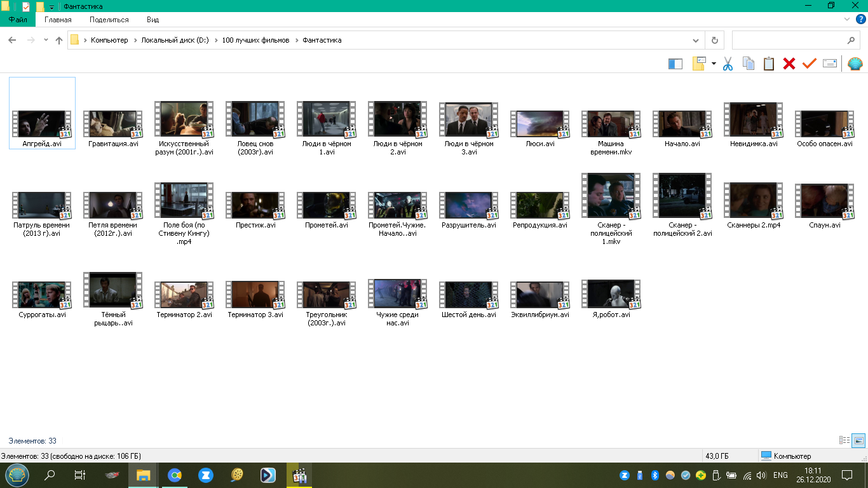Click the Copy documents icon
This screenshot has height=488, width=868.
click(749, 64)
